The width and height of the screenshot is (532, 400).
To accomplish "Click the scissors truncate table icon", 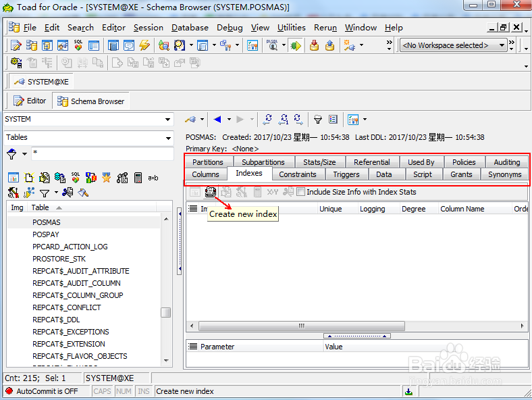I will pos(68,193).
